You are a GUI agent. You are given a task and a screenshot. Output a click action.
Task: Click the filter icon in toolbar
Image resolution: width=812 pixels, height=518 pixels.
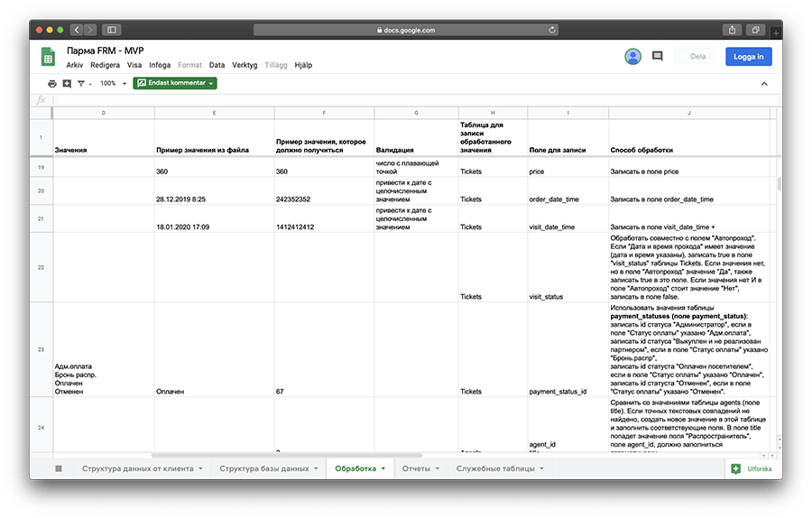[x=80, y=83]
